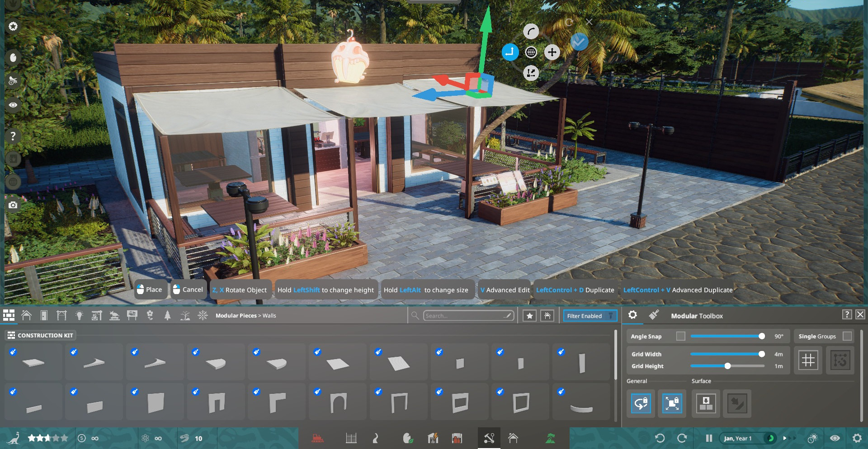Viewport: 868px width, 449px height.
Task: Toggle the view eye icon in the left sidebar
Action: tap(13, 105)
